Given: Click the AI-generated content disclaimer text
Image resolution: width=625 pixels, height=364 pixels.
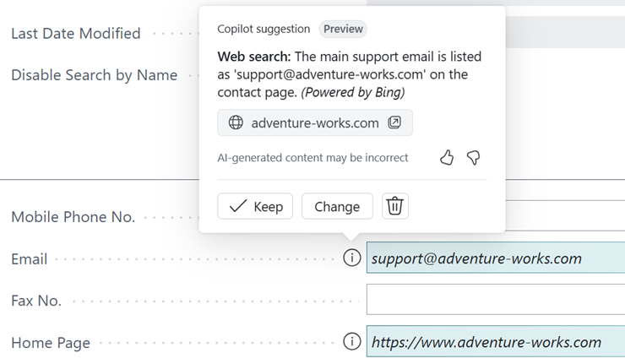Looking at the screenshot, I should [x=312, y=158].
